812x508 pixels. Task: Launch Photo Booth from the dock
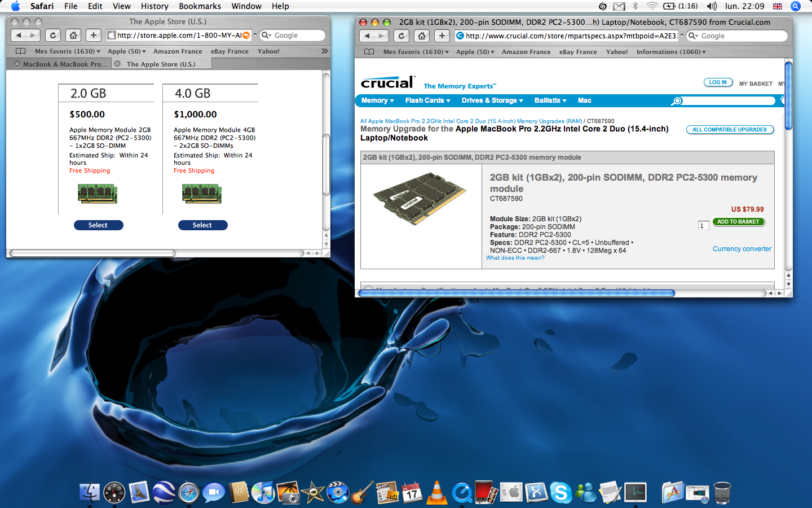pyautogui.click(x=487, y=492)
